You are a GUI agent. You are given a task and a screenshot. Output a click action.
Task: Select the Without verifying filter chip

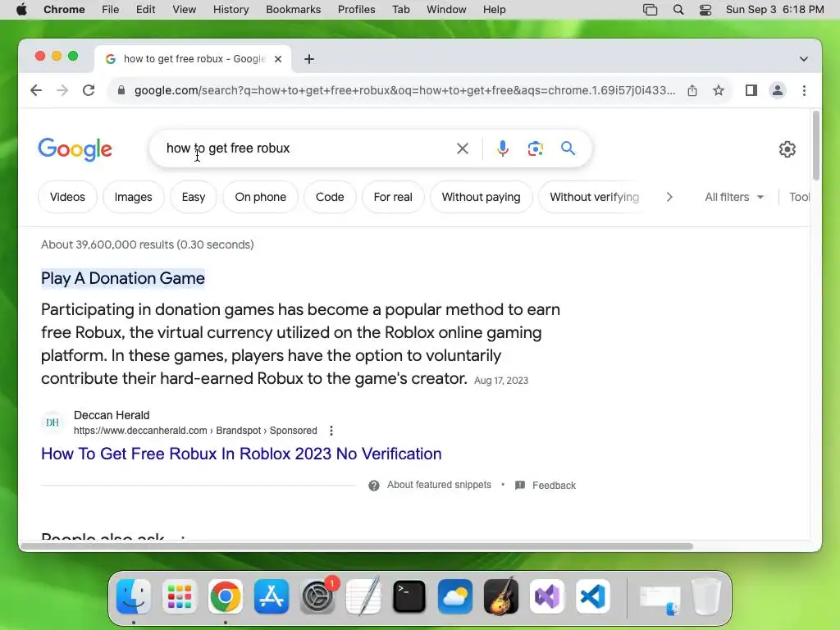pyautogui.click(x=594, y=197)
